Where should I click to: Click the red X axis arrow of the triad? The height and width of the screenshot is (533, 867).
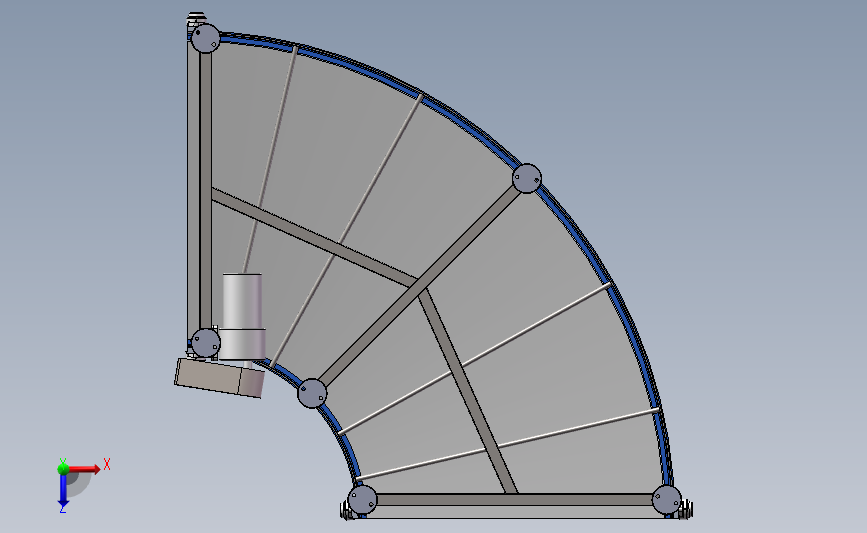coord(84,469)
